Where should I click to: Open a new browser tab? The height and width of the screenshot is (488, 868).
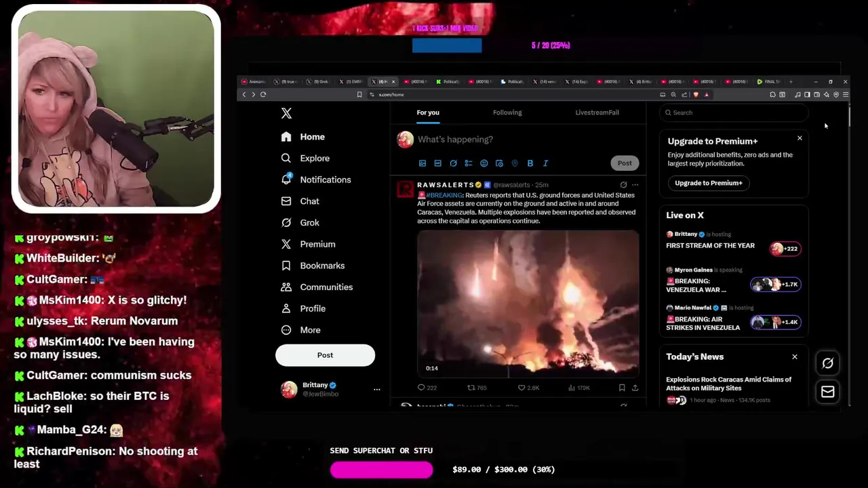(791, 82)
